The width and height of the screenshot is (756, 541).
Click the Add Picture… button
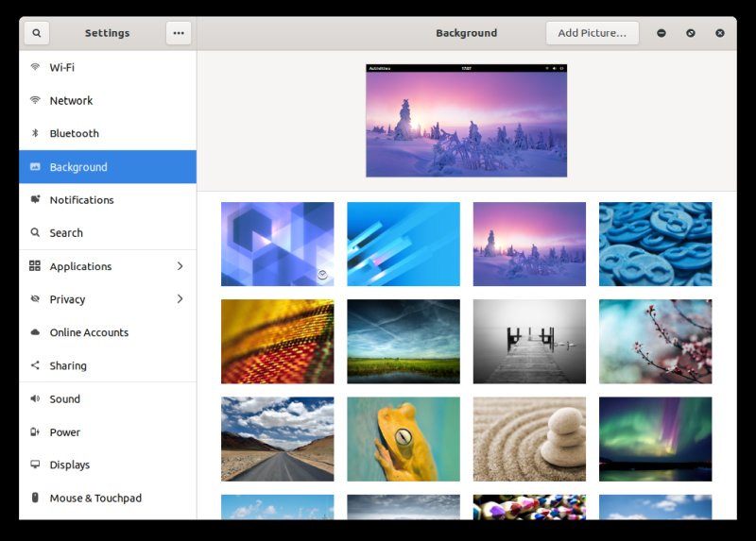592,33
